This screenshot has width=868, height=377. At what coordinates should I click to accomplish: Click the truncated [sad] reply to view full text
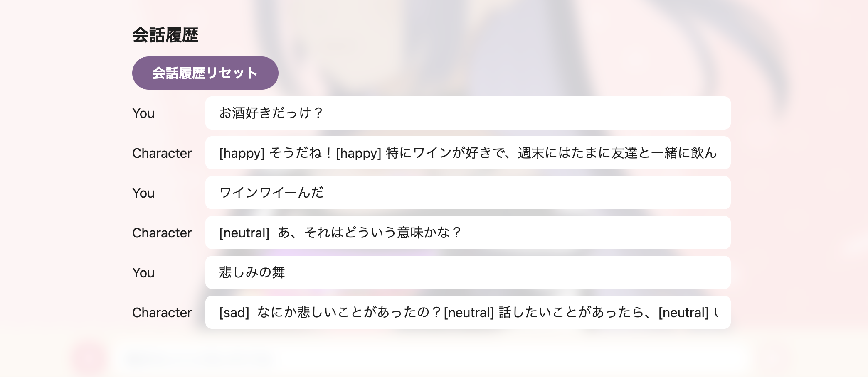(x=468, y=312)
